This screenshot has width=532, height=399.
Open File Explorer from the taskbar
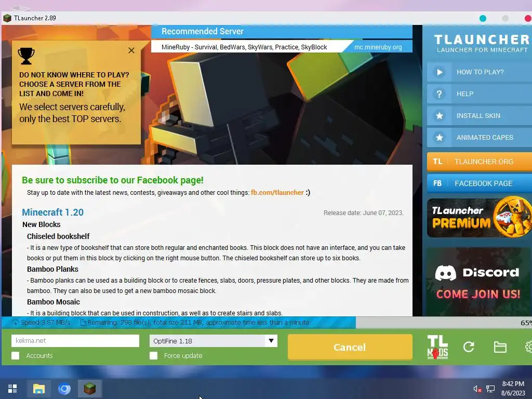click(x=38, y=389)
